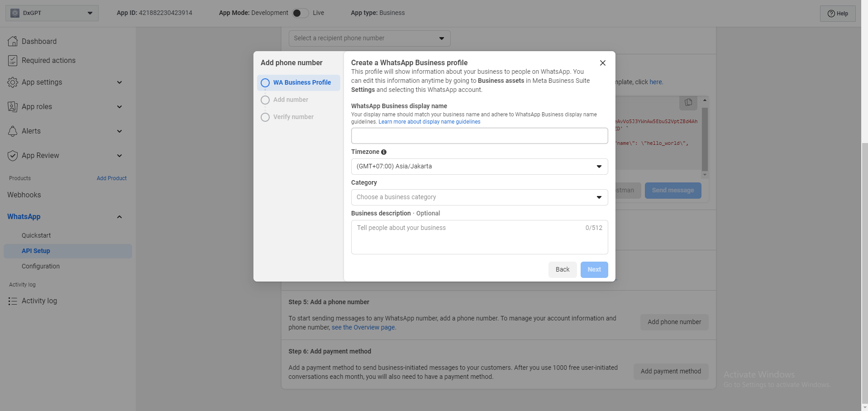868x411 pixels.
Task: Click the App Review shield icon
Action: tap(13, 156)
